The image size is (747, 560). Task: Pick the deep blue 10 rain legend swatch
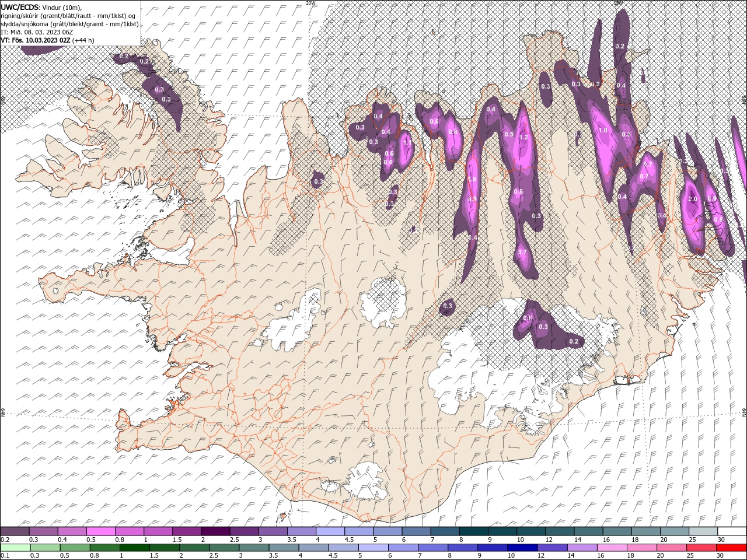[x=523, y=548]
